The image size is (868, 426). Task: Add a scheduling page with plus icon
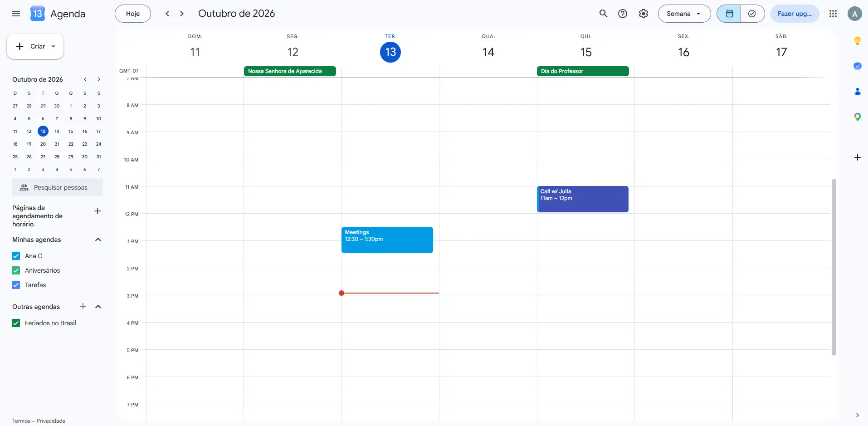(x=98, y=211)
